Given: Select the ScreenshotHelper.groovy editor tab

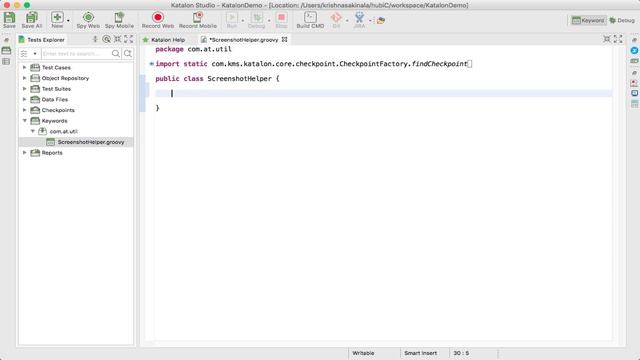Looking at the screenshot, I should point(244,40).
